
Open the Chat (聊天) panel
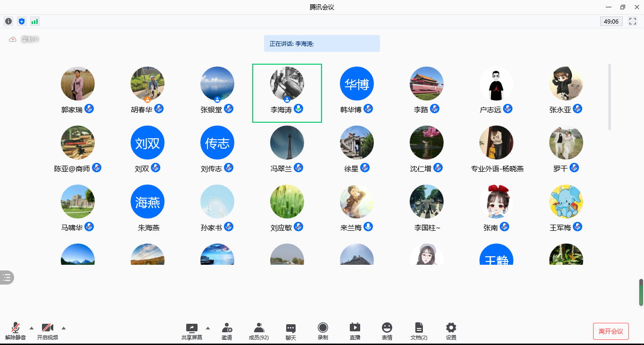tap(291, 331)
